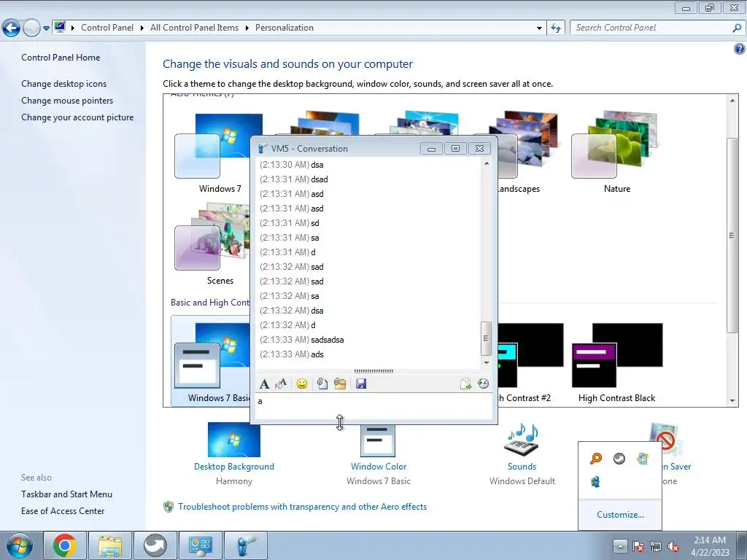
Task: Click Customize... in tray popup
Action: tap(620, 515)
